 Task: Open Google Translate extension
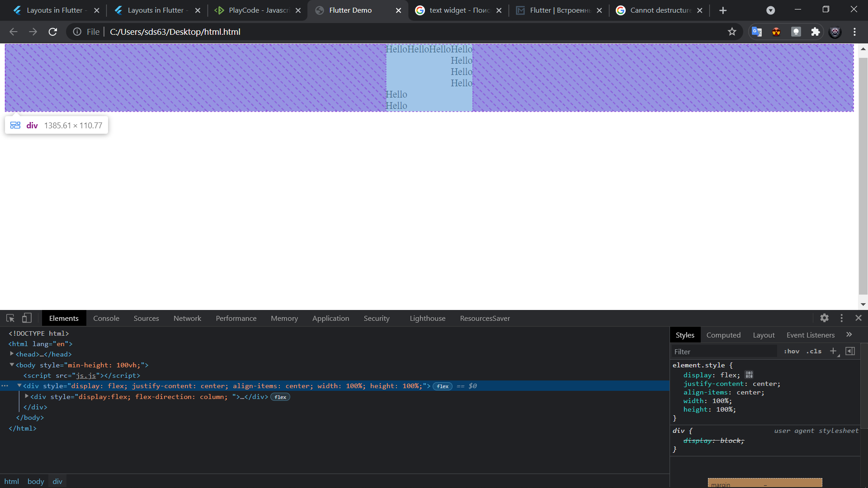[757, 32]
